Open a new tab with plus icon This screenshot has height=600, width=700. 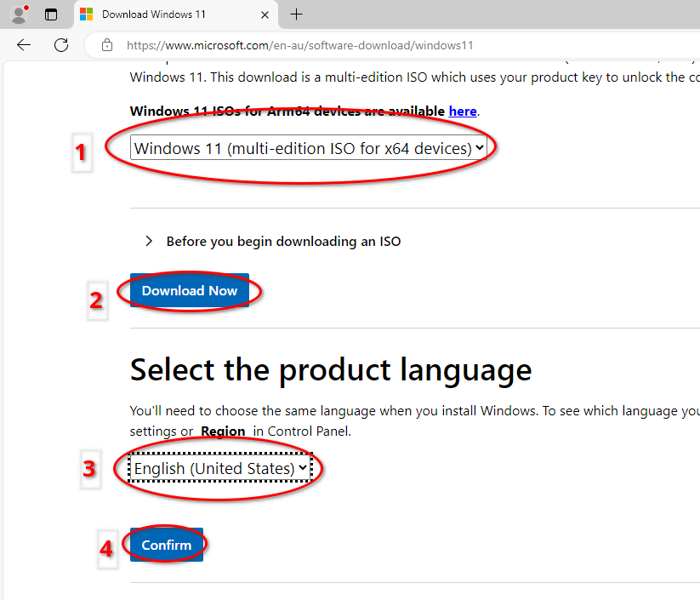296,14
